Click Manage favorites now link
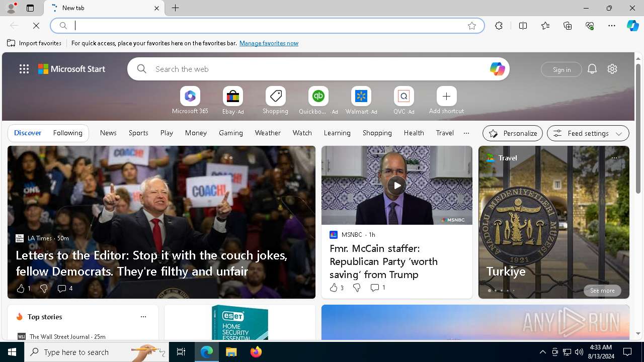The height and width of the screenshot is (362, 644). [x=269, y=43]
